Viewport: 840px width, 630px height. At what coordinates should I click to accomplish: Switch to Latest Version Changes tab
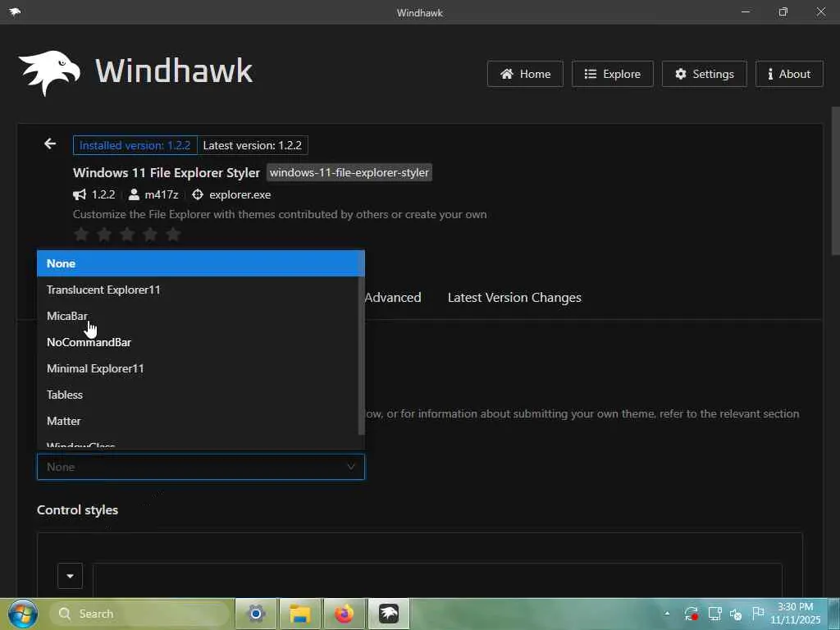point(514,297)
